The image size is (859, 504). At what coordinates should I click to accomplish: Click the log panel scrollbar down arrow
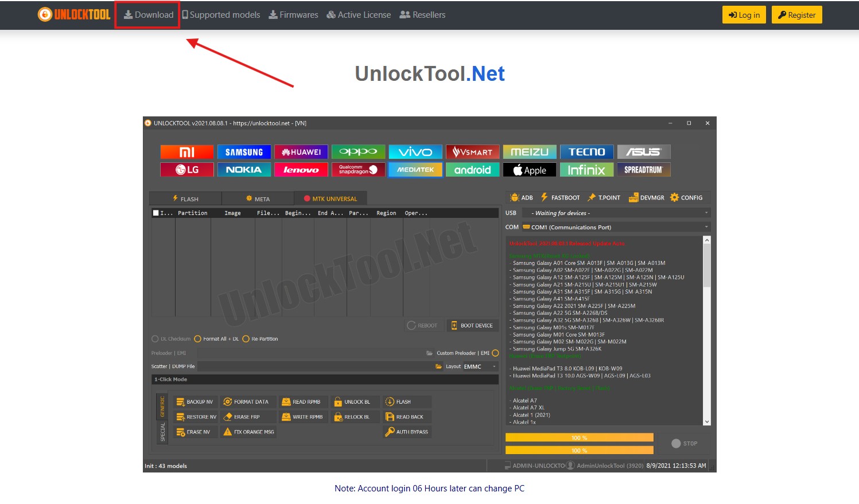click(x=707, y=421)
